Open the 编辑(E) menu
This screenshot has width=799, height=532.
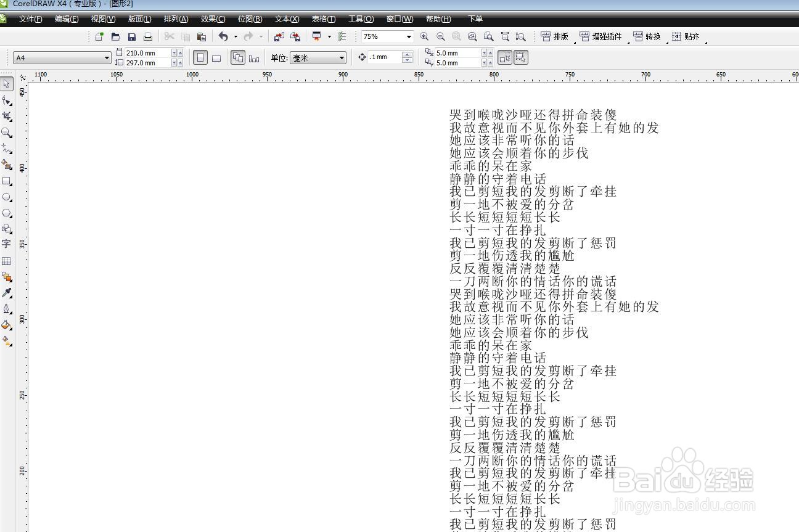(x=67, y=19)
